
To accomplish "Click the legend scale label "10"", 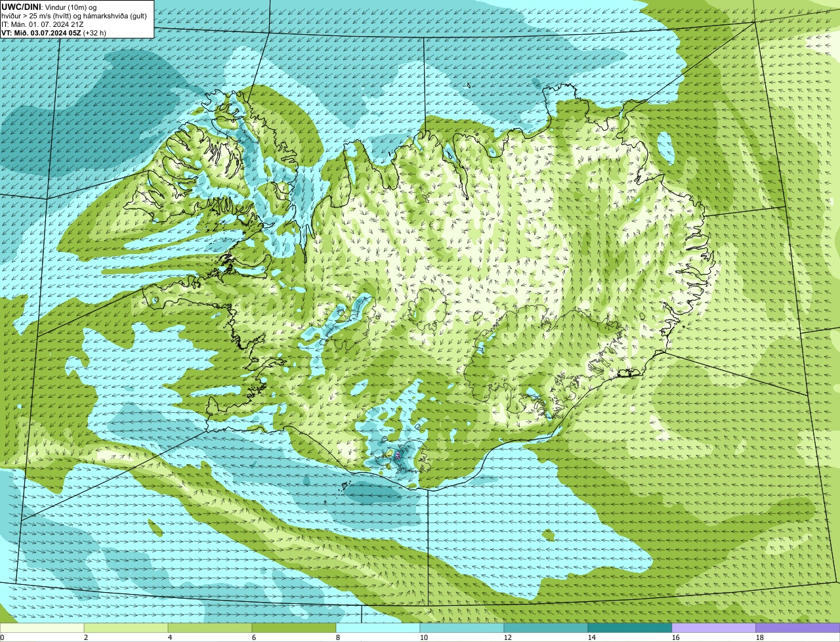I will click(x=424, y=637).
